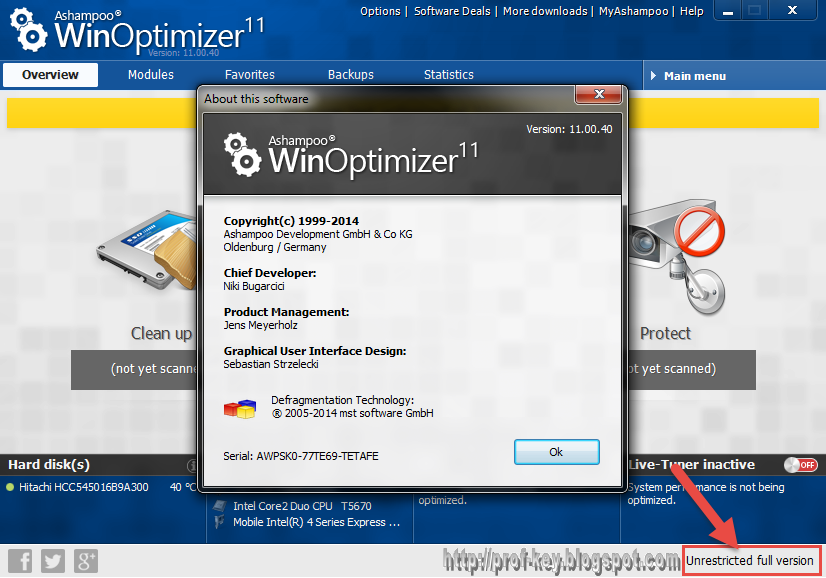Click the green Hitachi disk status dot
The width and height of the screenshot is (826, 578).
coord(9,487)
